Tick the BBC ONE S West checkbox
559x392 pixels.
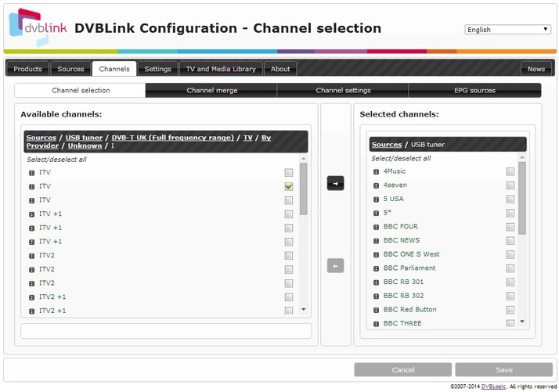coord(510,254)
